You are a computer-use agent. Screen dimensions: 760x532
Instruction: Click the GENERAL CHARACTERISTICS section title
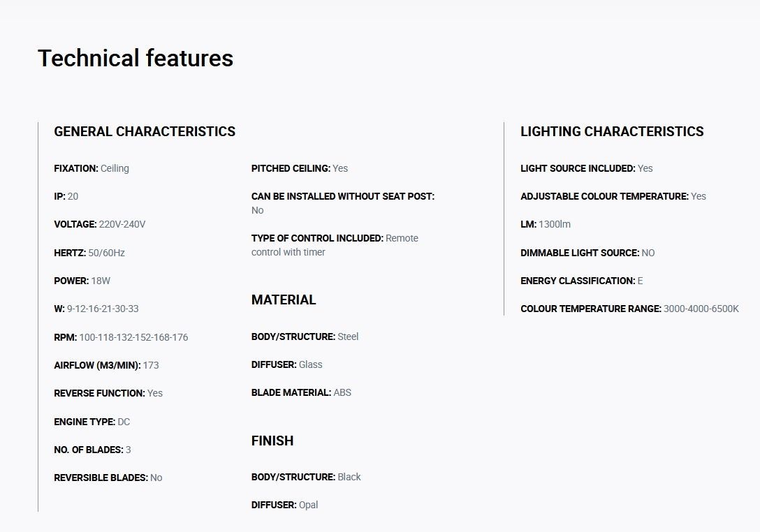pyautogui.click(x=145, y=131)
